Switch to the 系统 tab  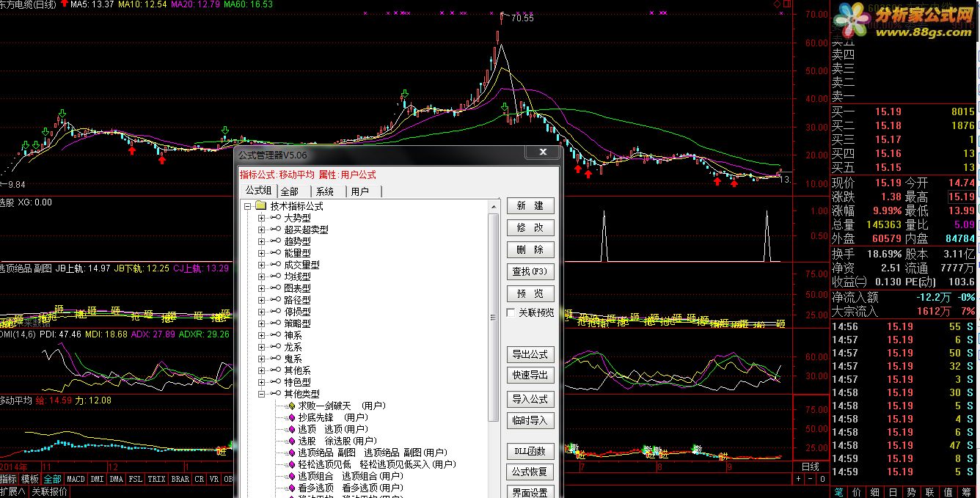325,191
